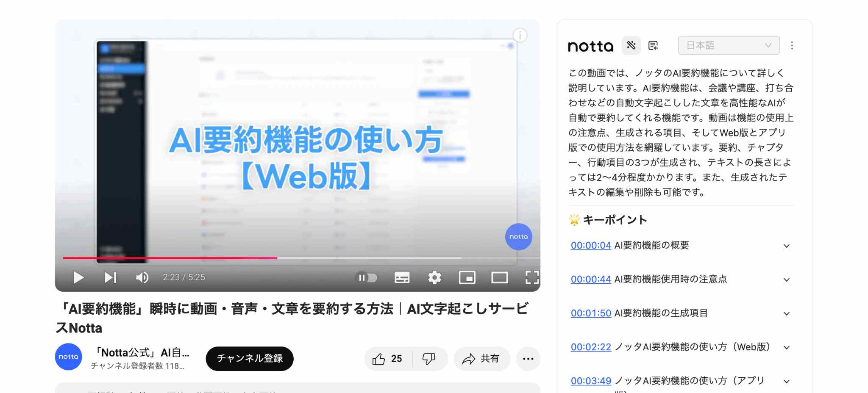This screenshot has width=868, height=393.
Task: Dislike the video
Action: (x=429, y=359)
